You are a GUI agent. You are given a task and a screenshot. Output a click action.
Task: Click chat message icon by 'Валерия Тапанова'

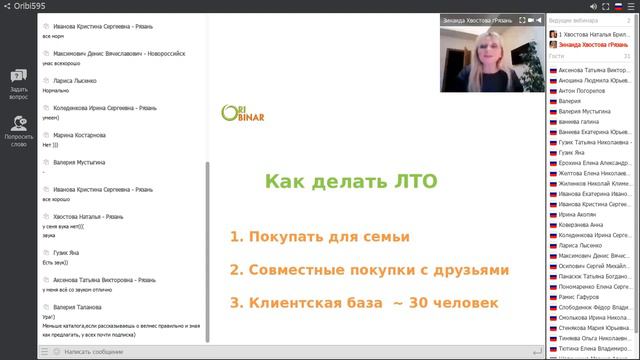click(46, 307)
